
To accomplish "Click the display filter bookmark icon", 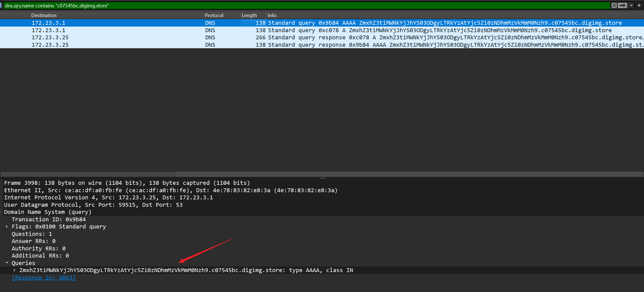I will click(x=1, y=5).
